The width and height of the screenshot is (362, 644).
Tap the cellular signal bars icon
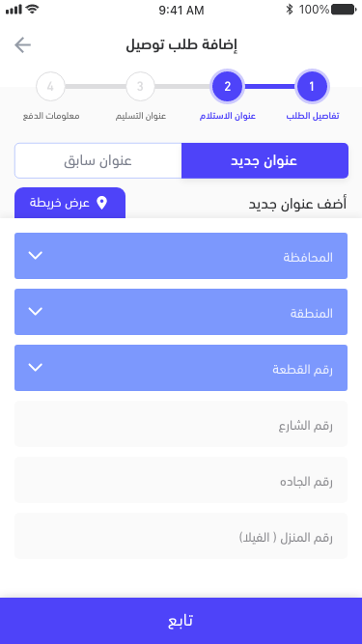pos(14,10)
